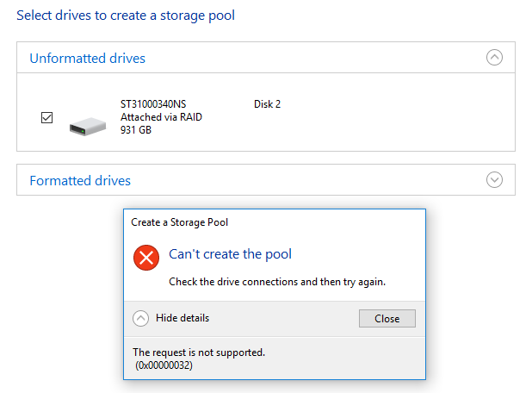The image size is (532, 393).
Task: Click the Select drives to create a storage pool title
Action: (126, 16)
